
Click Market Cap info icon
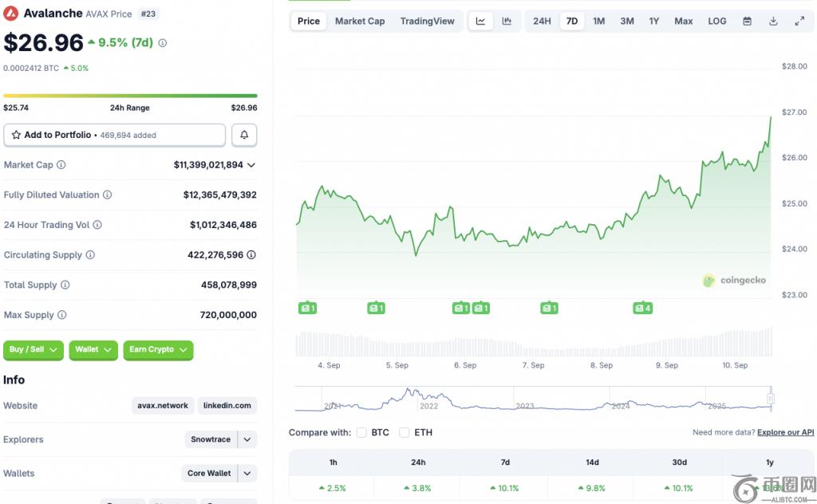[61, 165]
